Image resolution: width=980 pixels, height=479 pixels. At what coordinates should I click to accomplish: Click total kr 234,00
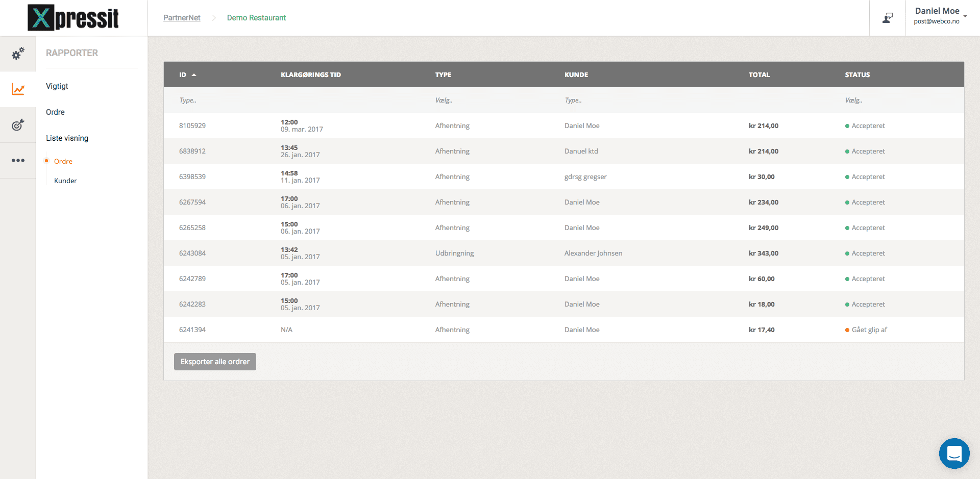point(764,203)
